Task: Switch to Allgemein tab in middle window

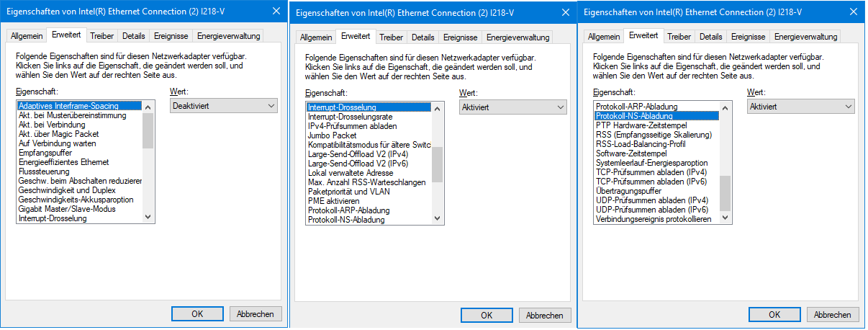Action: (x=317, y=37)
